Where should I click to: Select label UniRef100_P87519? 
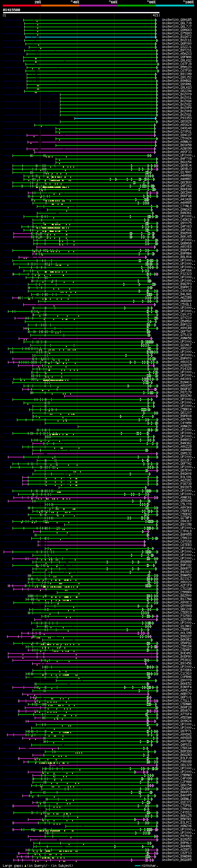(177, 836)
